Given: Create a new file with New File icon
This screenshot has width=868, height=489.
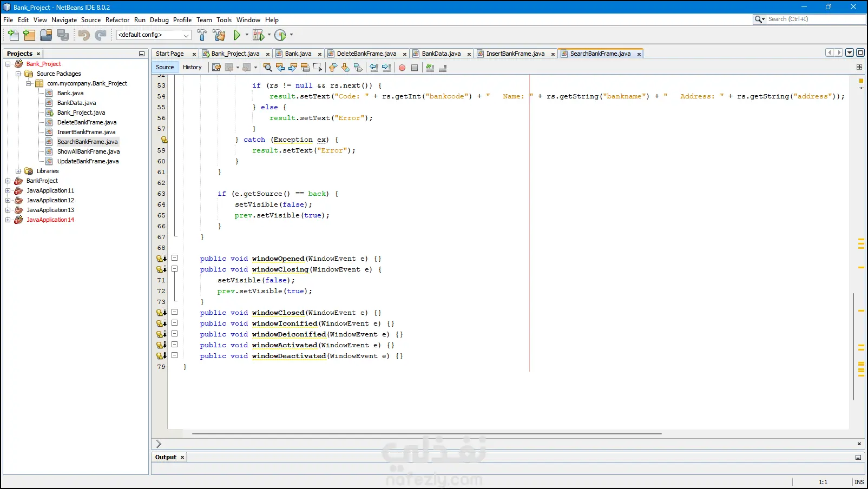Looking at the screenshot, I should [x=14, y=35].
